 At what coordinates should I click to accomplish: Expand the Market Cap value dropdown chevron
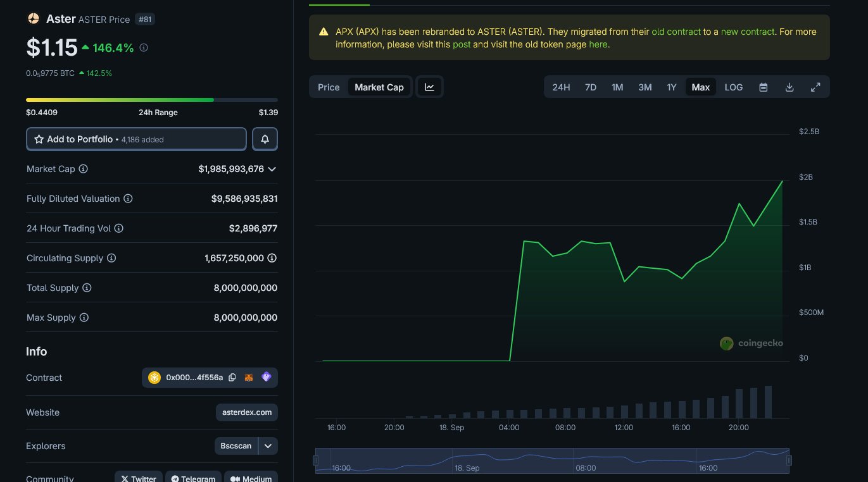click(272, 169)
